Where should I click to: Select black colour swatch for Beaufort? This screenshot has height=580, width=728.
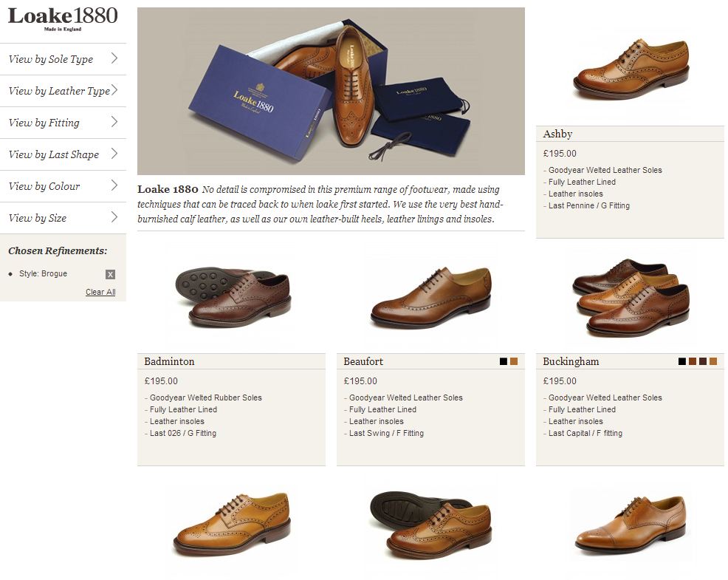tap(504, 361)
